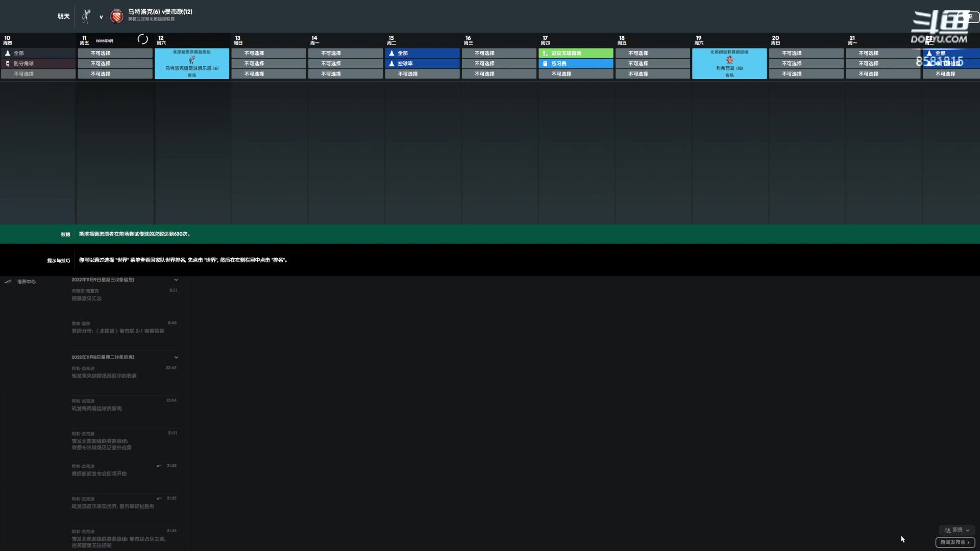This screenshot has height=551, width=980.
Task: Collapse the 2022年11月8日 message group
Action: pyautogui.click(x=176, y=358)
